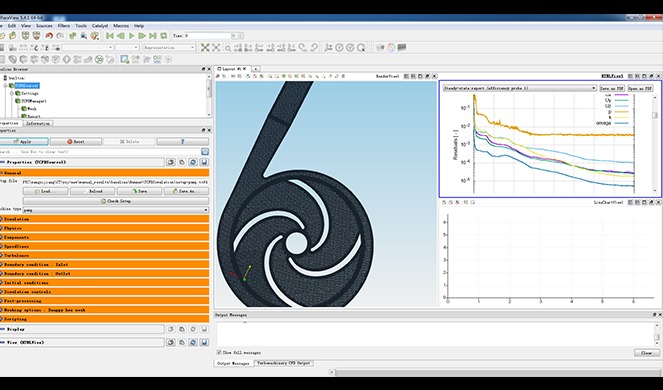Open the Filters menu

(64, 26)
